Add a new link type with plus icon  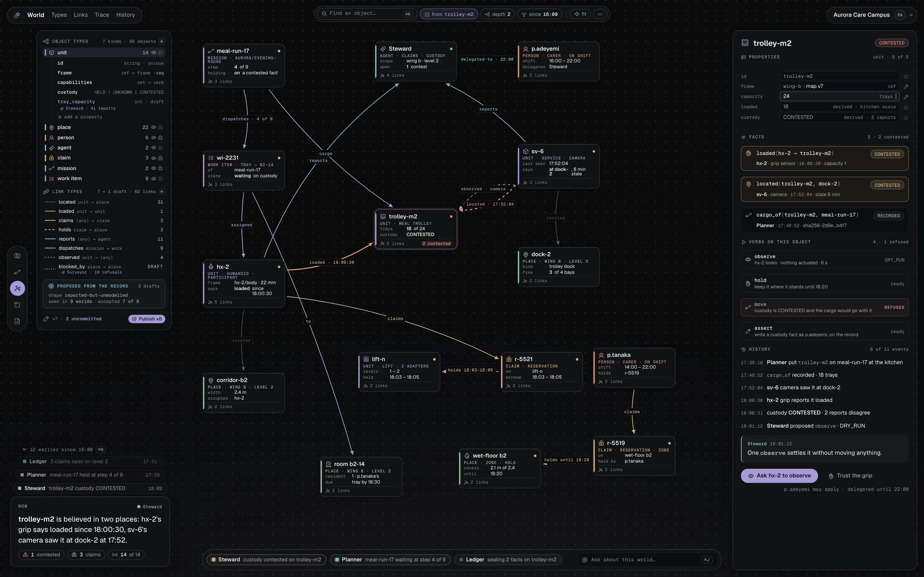point(162,192)
